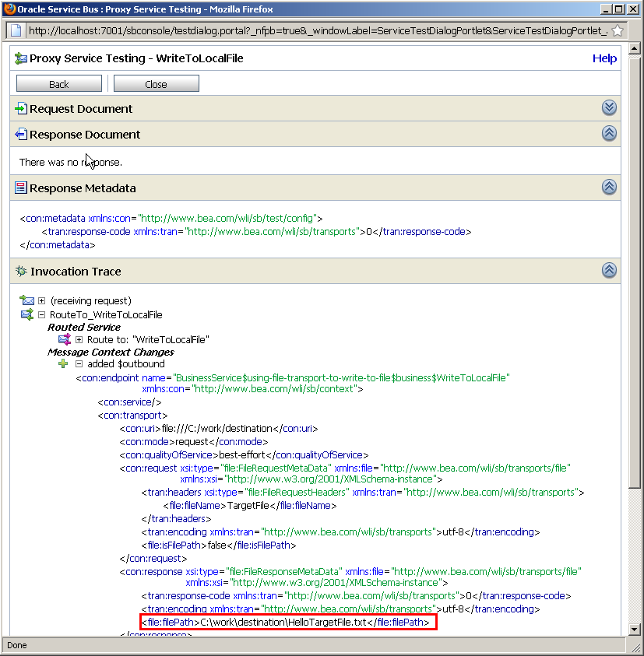This screenshot has width=644, height=656.
Task: Click the vertical scrollbar down arrow
Action: point(634,629)
